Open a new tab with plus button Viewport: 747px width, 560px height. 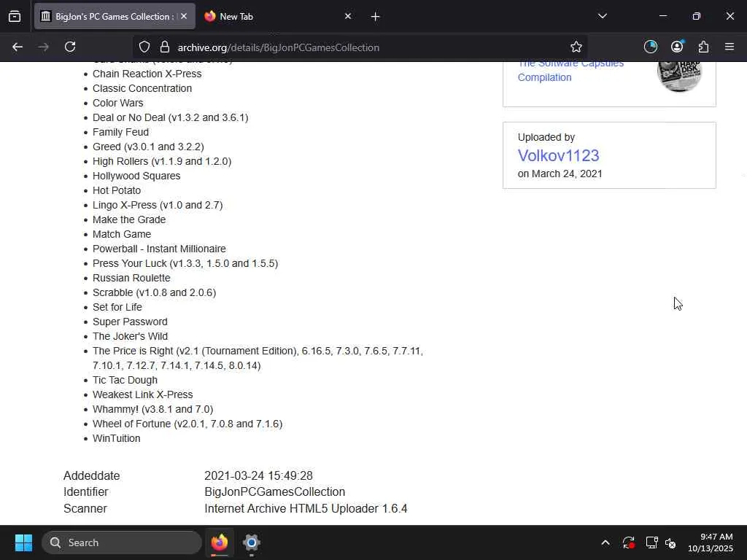[x=376, y=17]
